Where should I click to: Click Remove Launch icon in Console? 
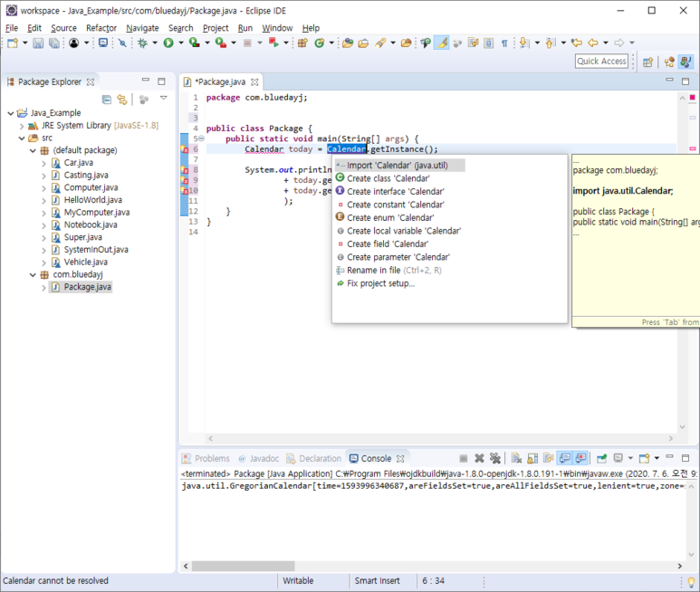[x=479, y=458]
